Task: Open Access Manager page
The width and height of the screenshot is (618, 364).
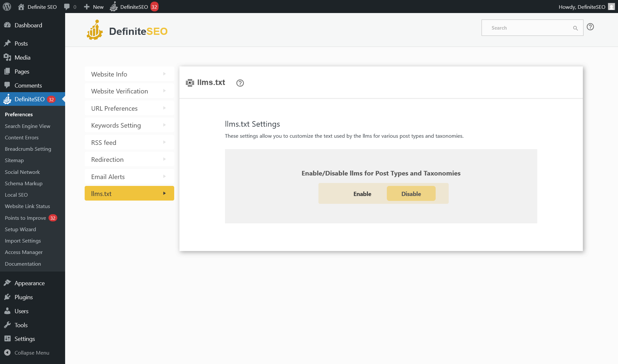Action: click(24, 252)
